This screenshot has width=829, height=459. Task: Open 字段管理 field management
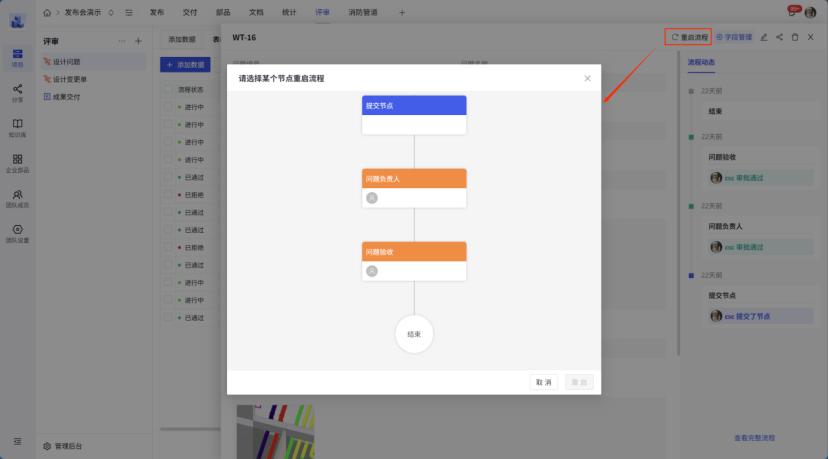[x=733, y=37]
